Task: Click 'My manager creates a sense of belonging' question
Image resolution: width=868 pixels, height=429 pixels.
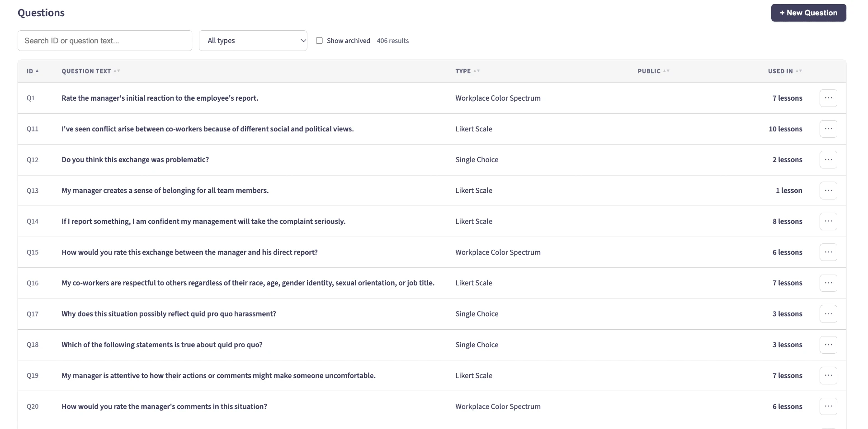Action: tap(165, 191)
